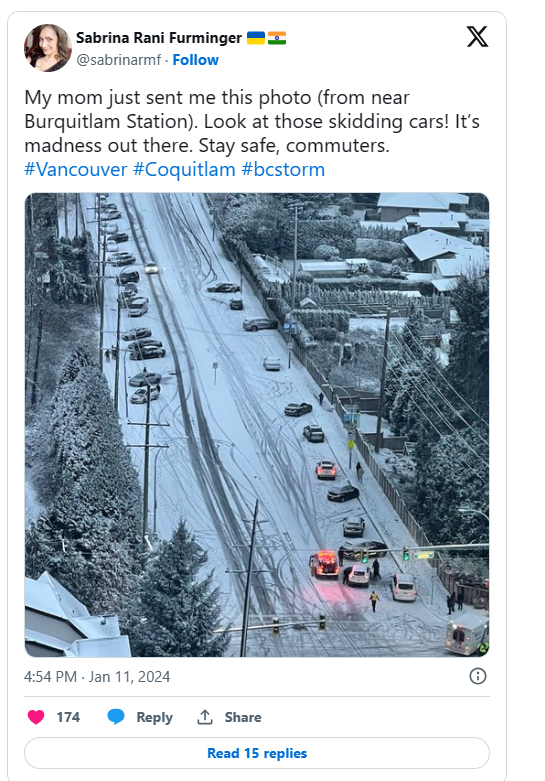Click the 4:54 PM Jan 11 timestamp
The height and width of the screenshot is (781, 545).
pyautogui.click(x=97, y=676)
